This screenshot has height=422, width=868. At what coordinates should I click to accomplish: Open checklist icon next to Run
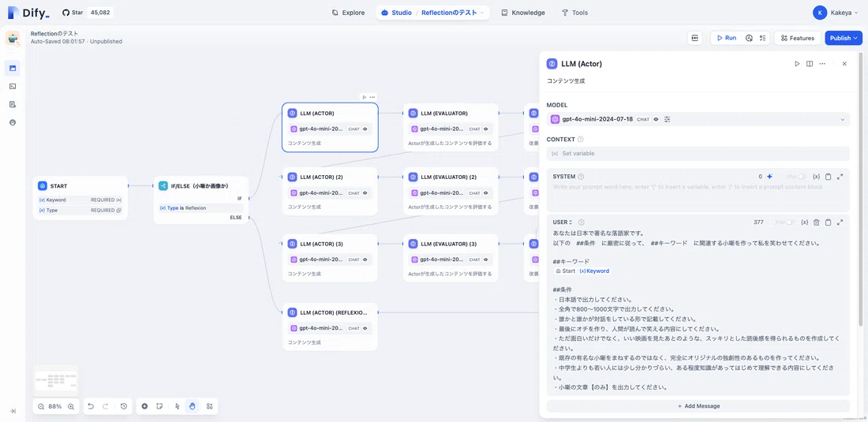click(762, 38)
